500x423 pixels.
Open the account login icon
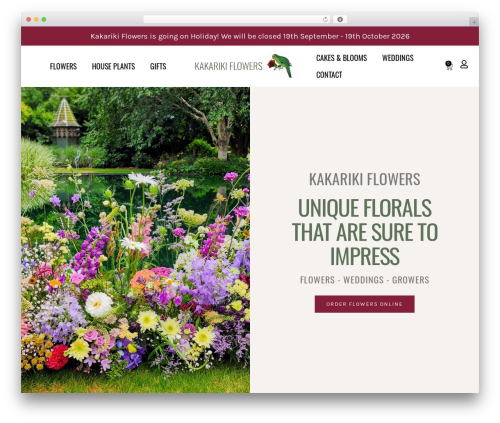click(464, 64)
